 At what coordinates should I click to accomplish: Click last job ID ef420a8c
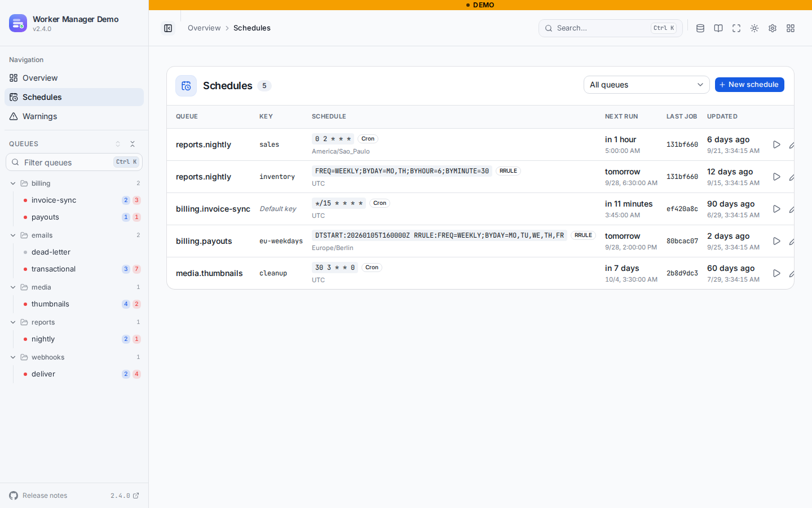[682, 209]
